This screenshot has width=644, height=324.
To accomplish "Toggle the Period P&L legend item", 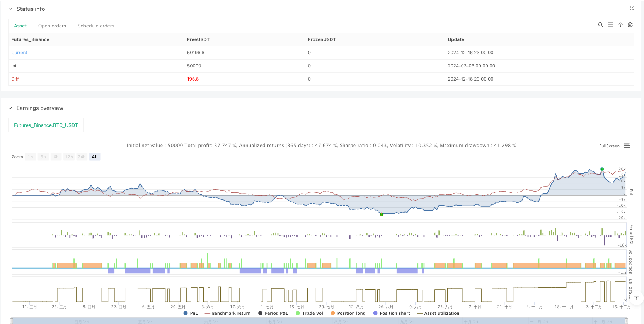I will pyautogui.click(x=273, y=313).
